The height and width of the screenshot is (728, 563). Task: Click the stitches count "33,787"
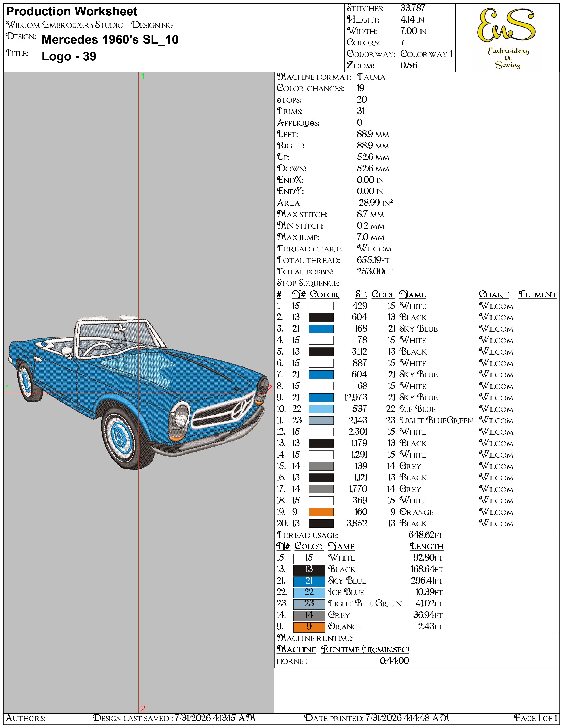(x=413, y=8)
